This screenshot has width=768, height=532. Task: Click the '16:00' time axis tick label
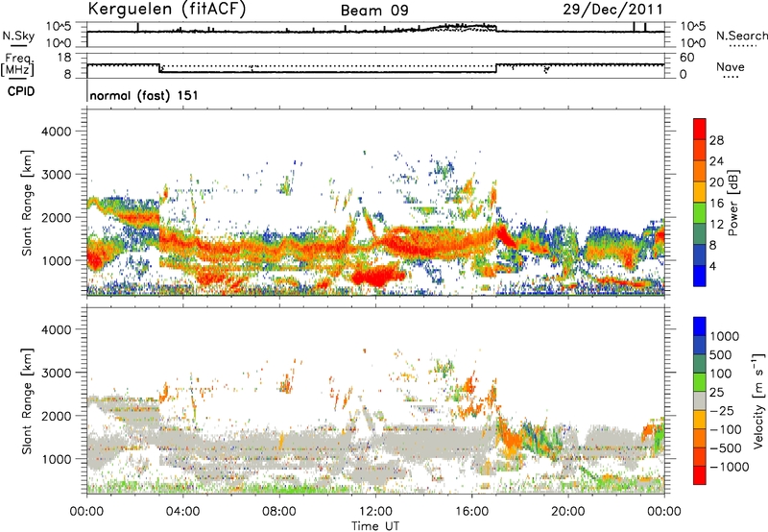[471, 511]
